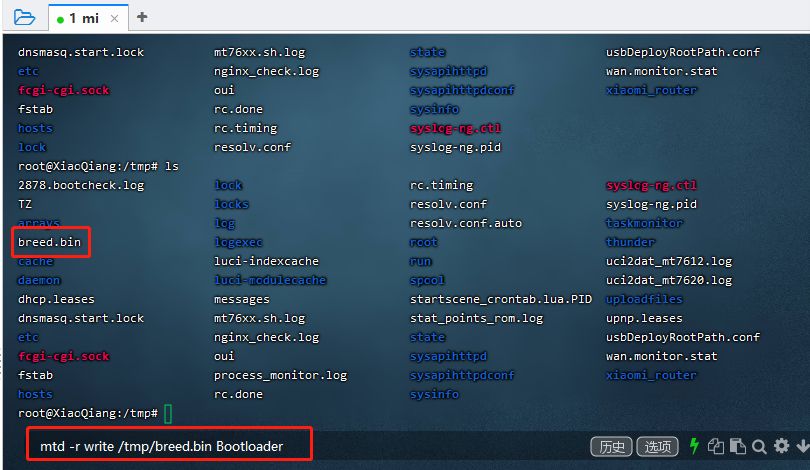This screenshot has width=810, height=470.
Task: Click the uploadfiles directory entry
Action: tap(644, 300)
